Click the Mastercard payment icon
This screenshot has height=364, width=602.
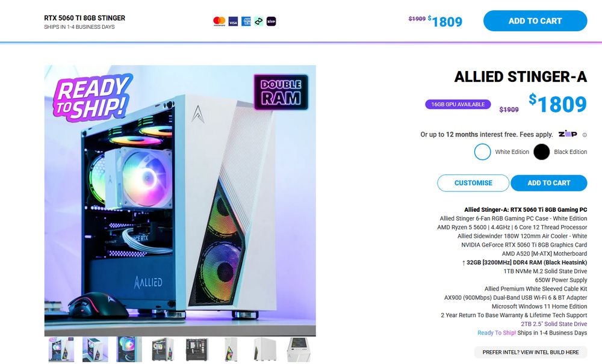click(219, 22)
